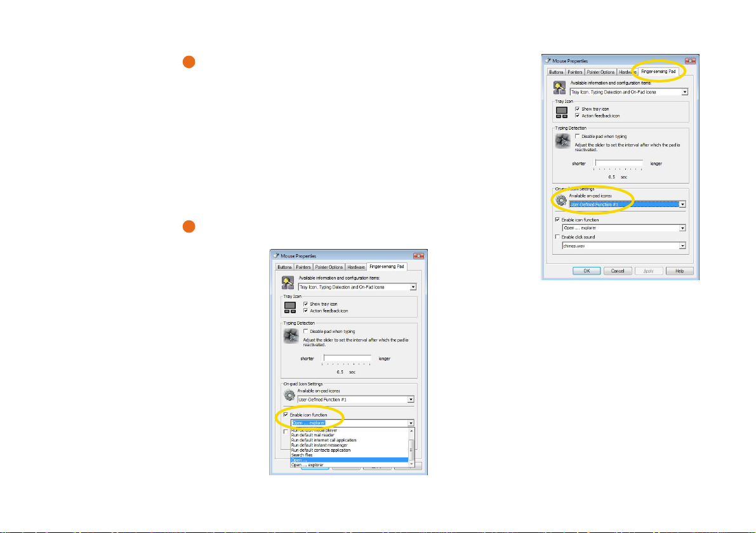Close the open-list Mouse Properties dialog
Viewport: 756px width, 533px height.
[418, 255]
